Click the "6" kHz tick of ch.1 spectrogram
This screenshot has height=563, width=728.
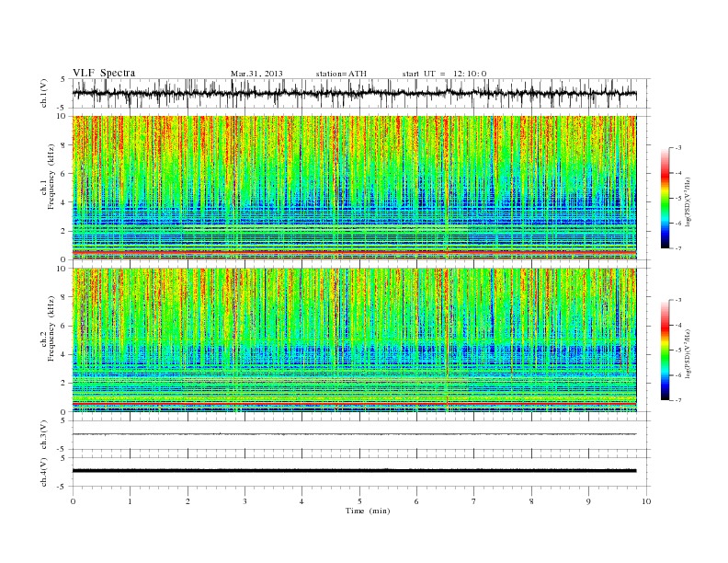click(x=64, y=174)
